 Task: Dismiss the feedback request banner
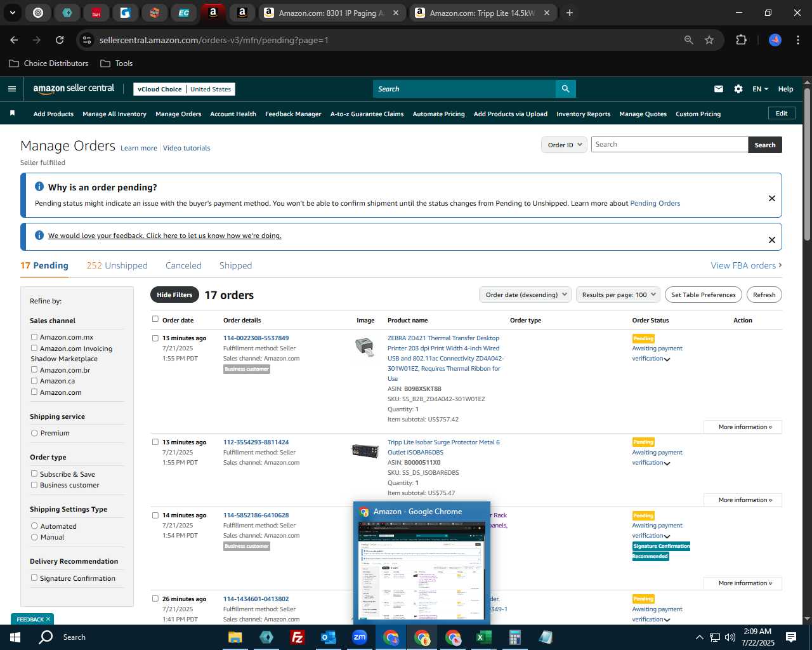click(771, 240)
